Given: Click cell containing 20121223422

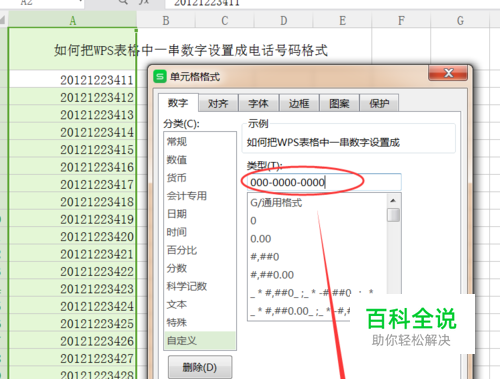Looking at the screenshot, I should [73, 271].
